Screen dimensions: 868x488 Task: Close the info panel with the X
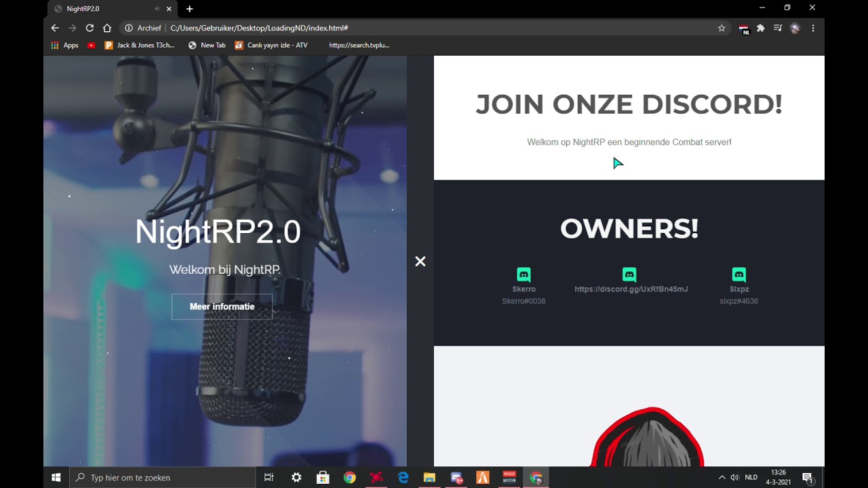pos(420,262)
